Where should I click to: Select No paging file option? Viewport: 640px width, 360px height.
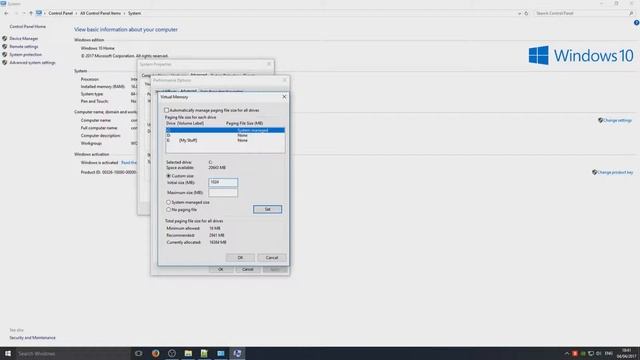(169, 210)
